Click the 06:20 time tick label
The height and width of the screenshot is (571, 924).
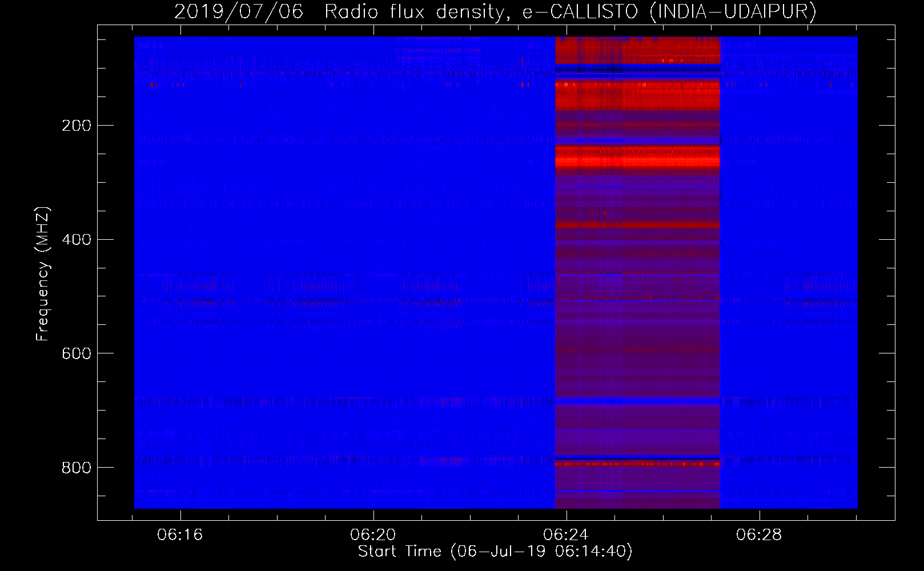tap(373, 535)
